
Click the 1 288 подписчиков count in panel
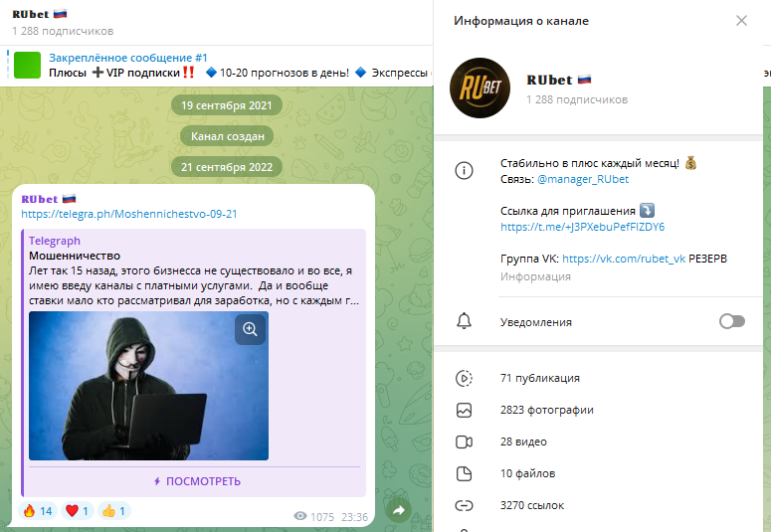577,99
